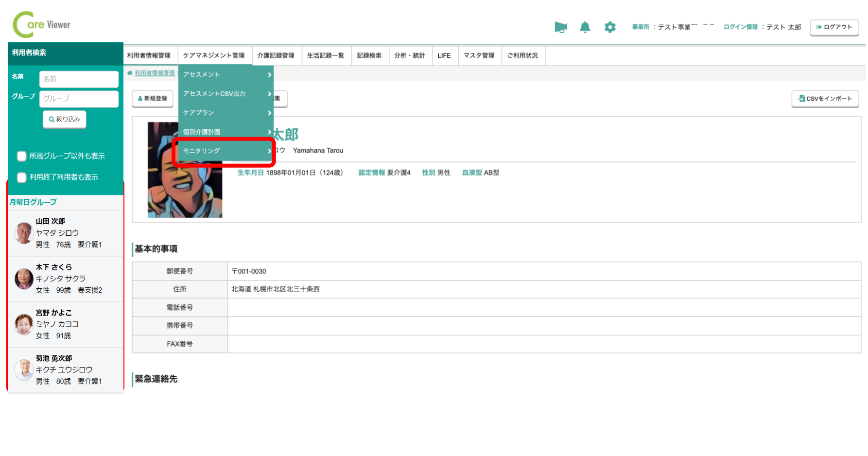
Task: Expand the アセスメント submenu
Action: coord(226,74)
